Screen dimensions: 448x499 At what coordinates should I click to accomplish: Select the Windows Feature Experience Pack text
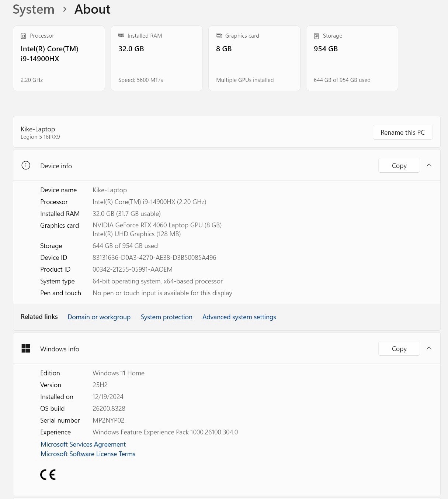165,432
